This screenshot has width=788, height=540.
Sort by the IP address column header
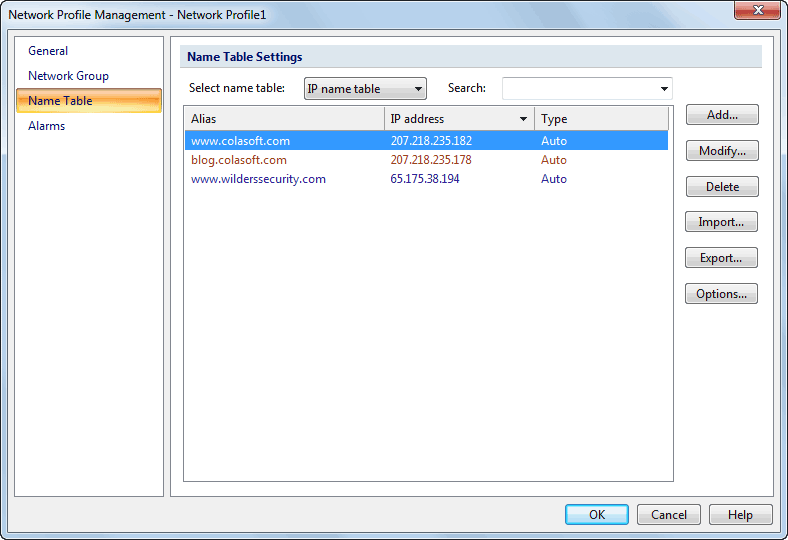(x=459, y=119)
